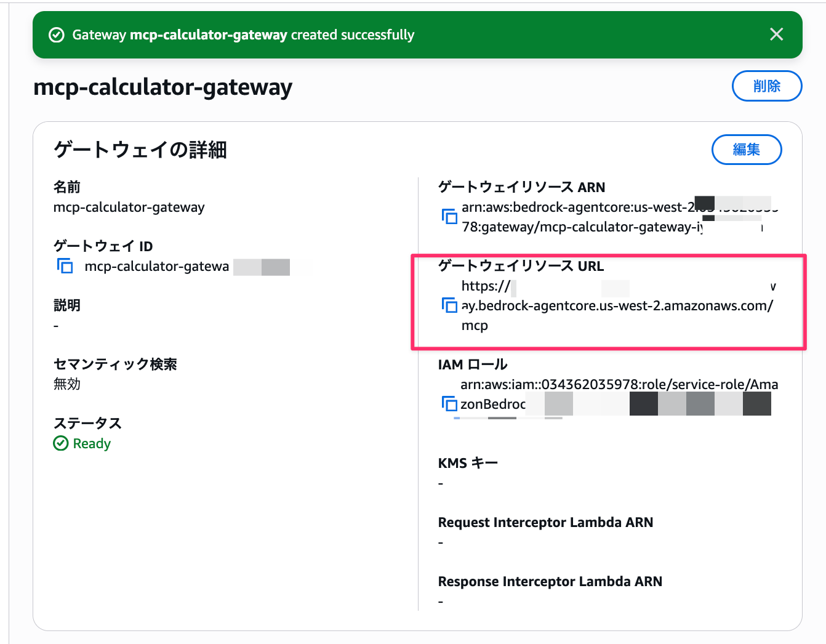Click the Ready status text
Screen dimensions: 826x644
(92, 443)
